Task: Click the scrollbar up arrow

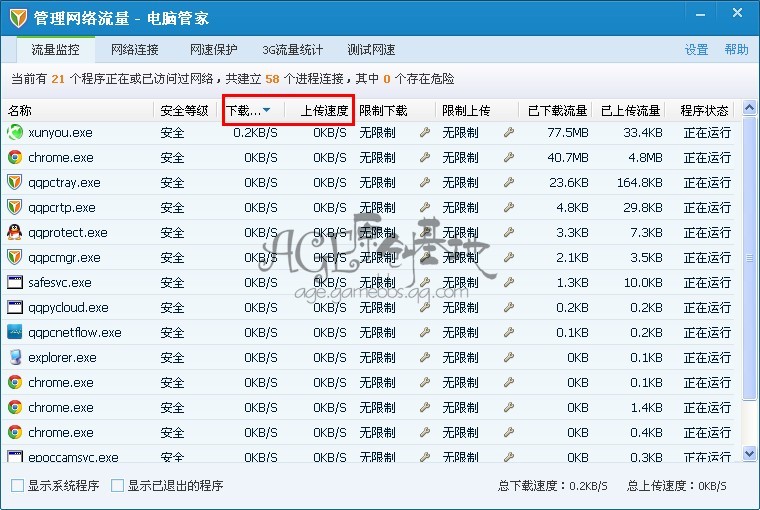Action: tap(749, 108)
